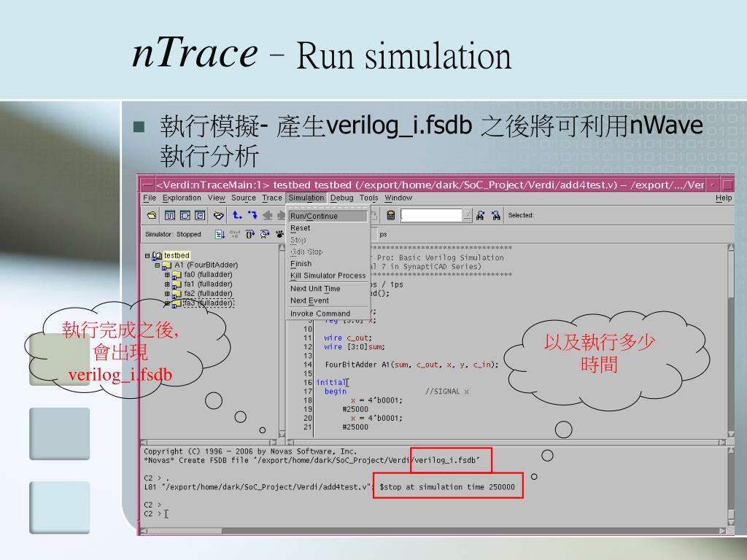The width and height of the screenshot is (747, 560).
Task: Click folder icon of fa1 (fulladder)
Action: [x=177, y=284]
